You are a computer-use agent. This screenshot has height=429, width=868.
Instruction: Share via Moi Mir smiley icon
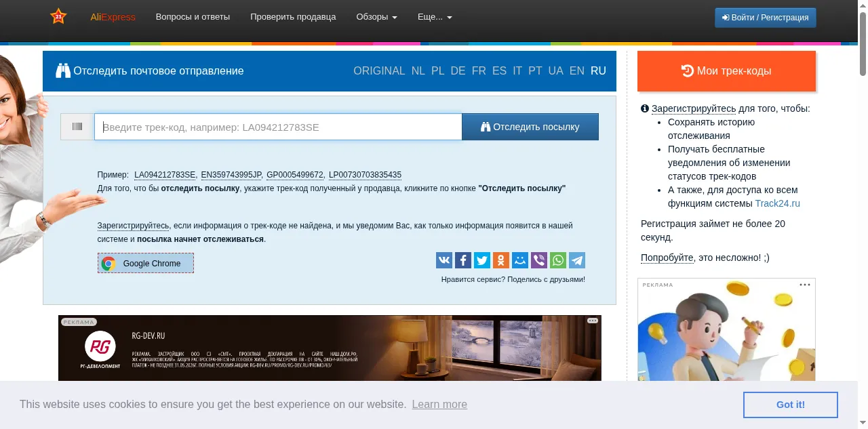pos(520,260)
